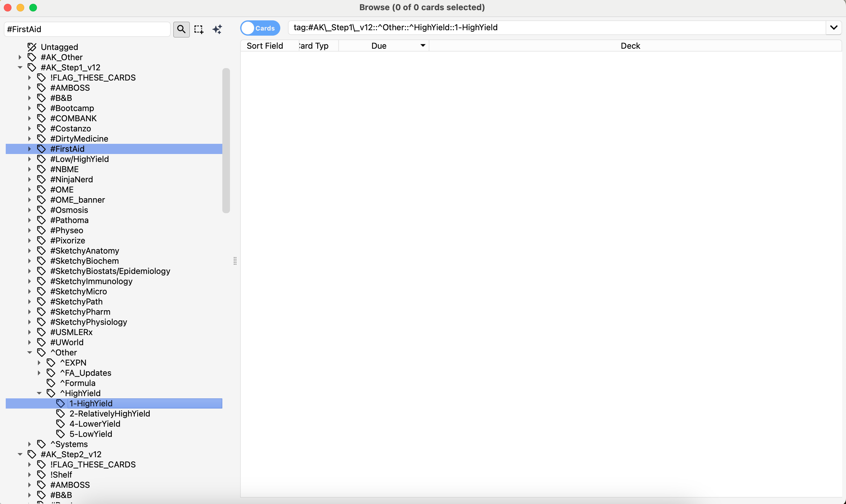The width and height of the screenshot is (846, 504).
Task: Sort by the Due column header
Action: tap(379, 46)
